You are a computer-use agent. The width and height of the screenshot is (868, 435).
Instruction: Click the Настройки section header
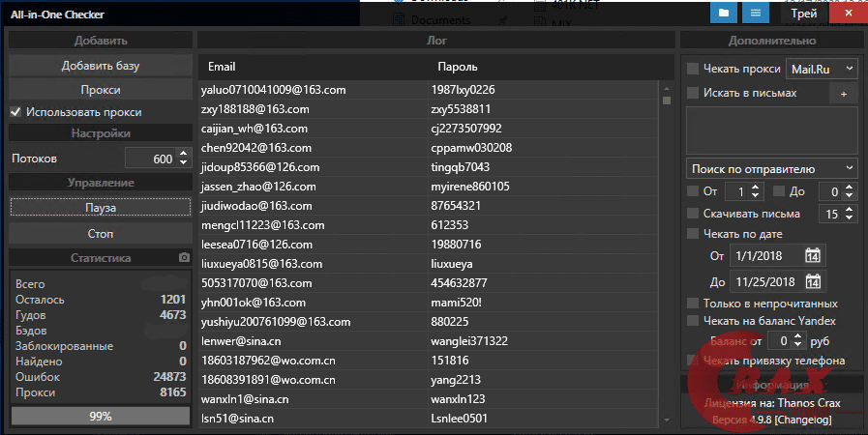[x=101, y=133]
